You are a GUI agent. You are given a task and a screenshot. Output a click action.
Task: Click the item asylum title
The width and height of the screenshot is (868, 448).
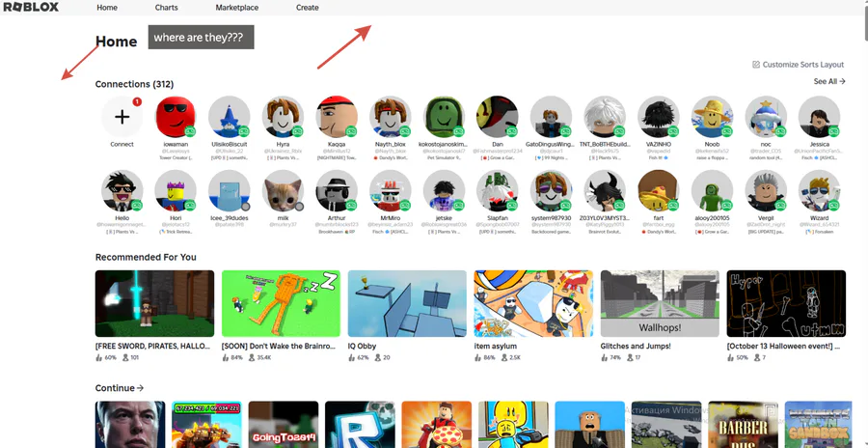[496, 346]
